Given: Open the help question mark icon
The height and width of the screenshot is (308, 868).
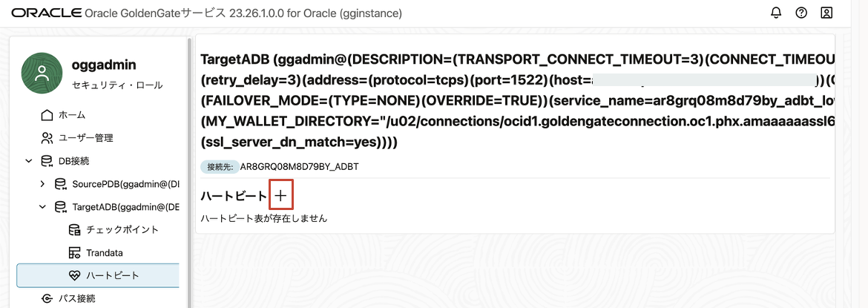Looking at the screenshot, I should click(801, 13).
